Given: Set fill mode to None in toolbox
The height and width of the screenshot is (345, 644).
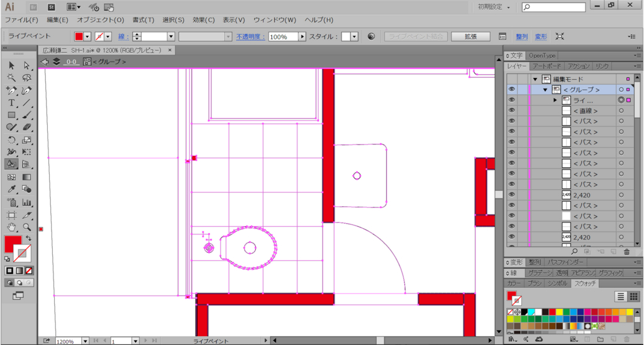Looking at the screenshot, I should tap(29, 271).
